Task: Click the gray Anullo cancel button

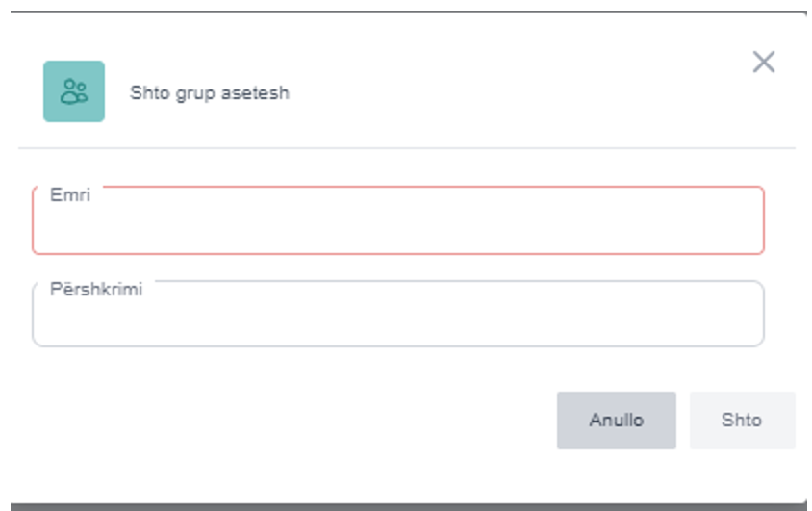Action: pos(616,421)
